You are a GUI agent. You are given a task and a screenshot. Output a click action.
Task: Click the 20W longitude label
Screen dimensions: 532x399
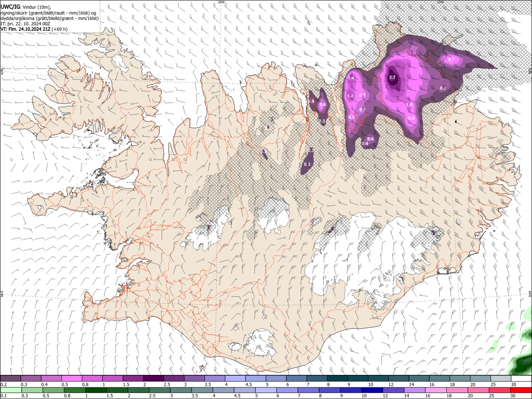(221, 2)
